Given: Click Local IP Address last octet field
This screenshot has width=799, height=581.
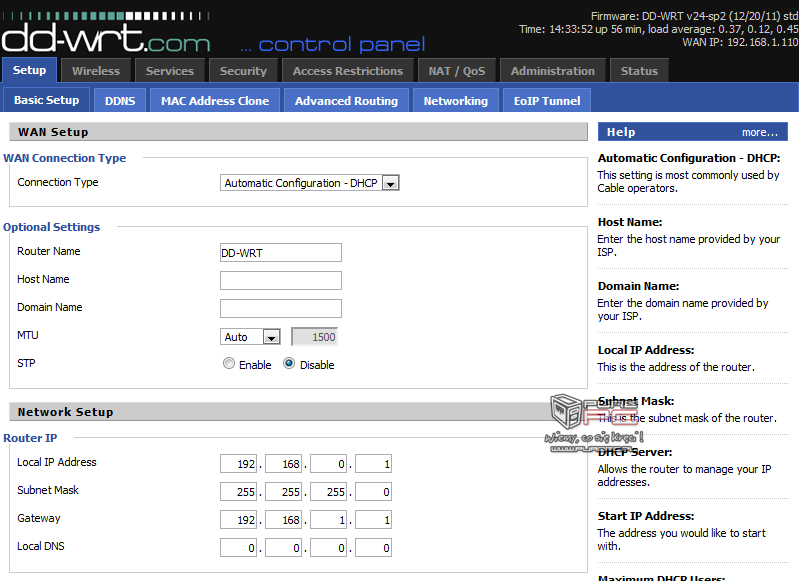Looking at the screenshot, I should [x=374, y=464].
